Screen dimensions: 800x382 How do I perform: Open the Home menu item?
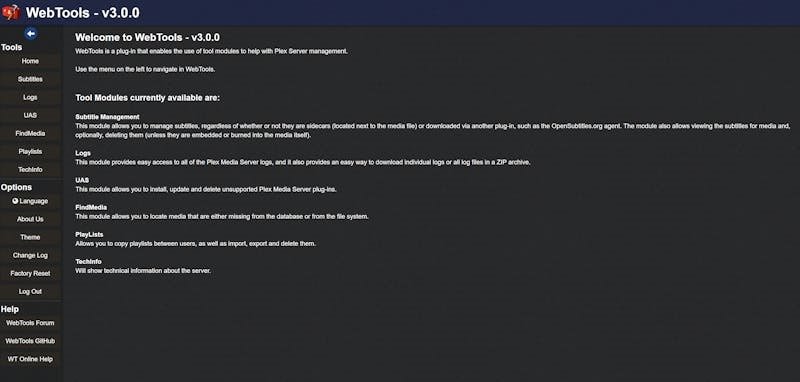[x=30, y=61]
